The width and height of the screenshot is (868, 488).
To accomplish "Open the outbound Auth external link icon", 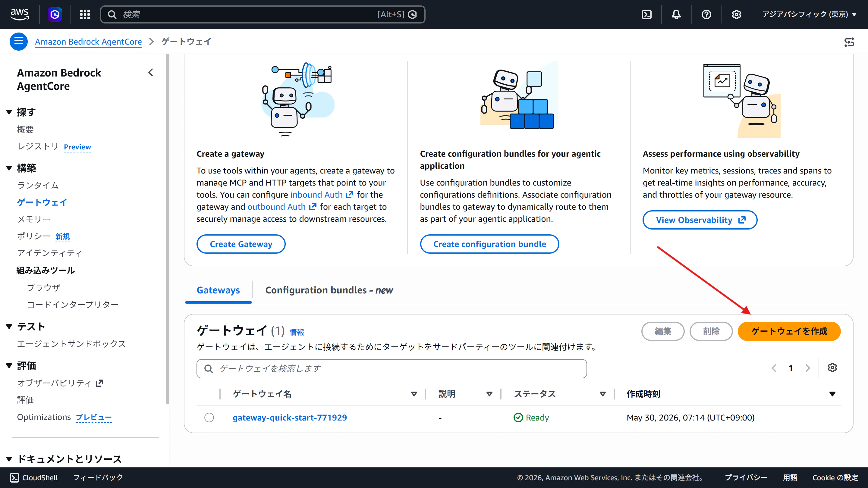I will [313, 207].
